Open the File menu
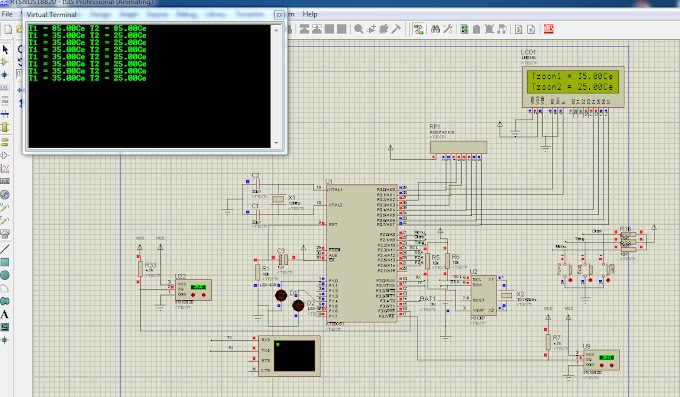680x397 pixels. pyautogui.click(x=7, y=14)
